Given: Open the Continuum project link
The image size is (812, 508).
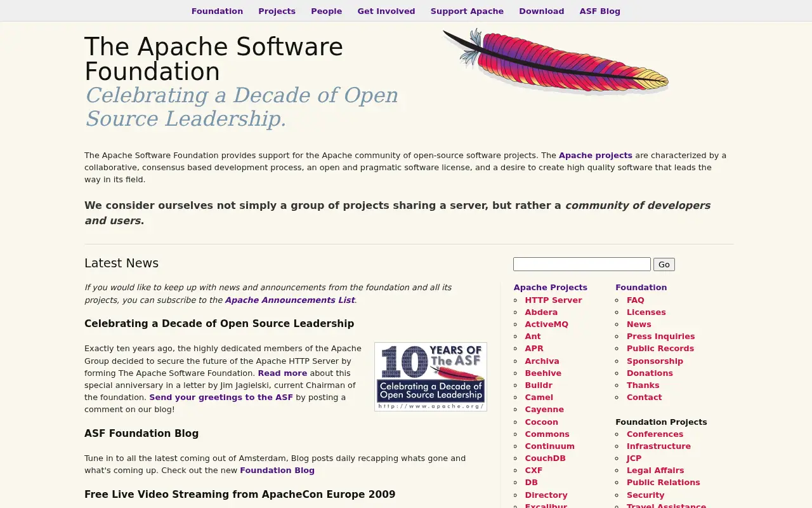Looking at the screenshot, I should click(549, 446).
